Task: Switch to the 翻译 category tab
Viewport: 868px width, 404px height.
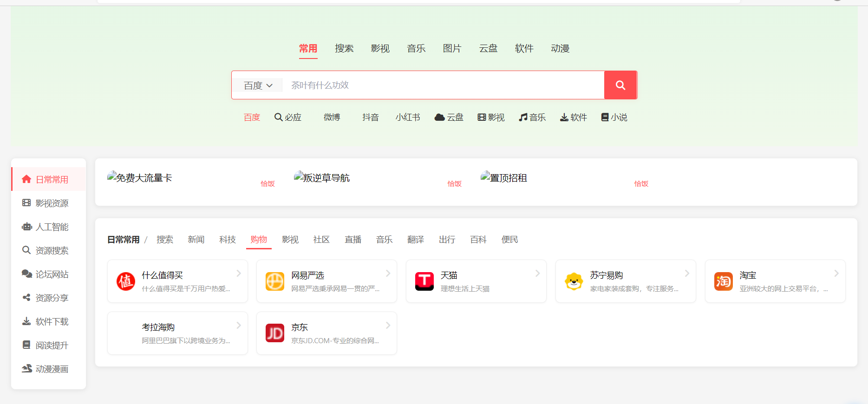Action: (416, 240)
